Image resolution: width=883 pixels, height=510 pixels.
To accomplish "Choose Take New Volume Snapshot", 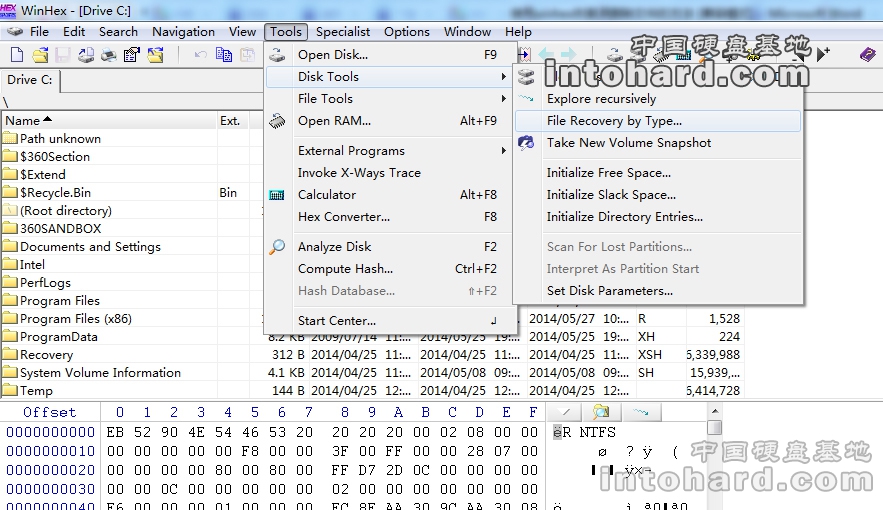I will (658, 142).
